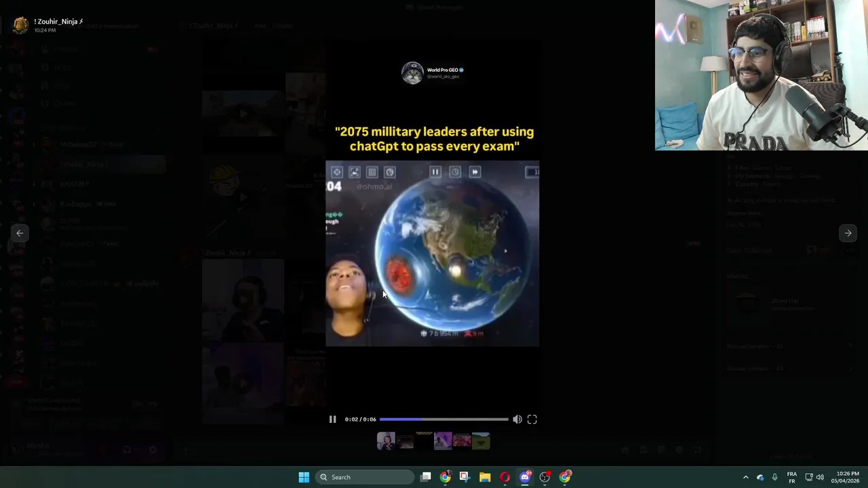
Task: Pause the playing video
Action: [332, 420]
